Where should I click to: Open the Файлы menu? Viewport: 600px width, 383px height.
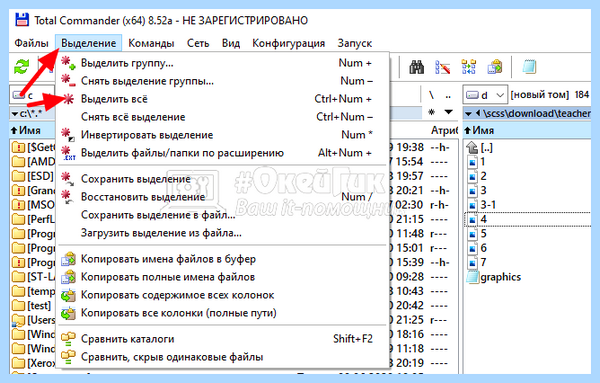tap(31, 43)
